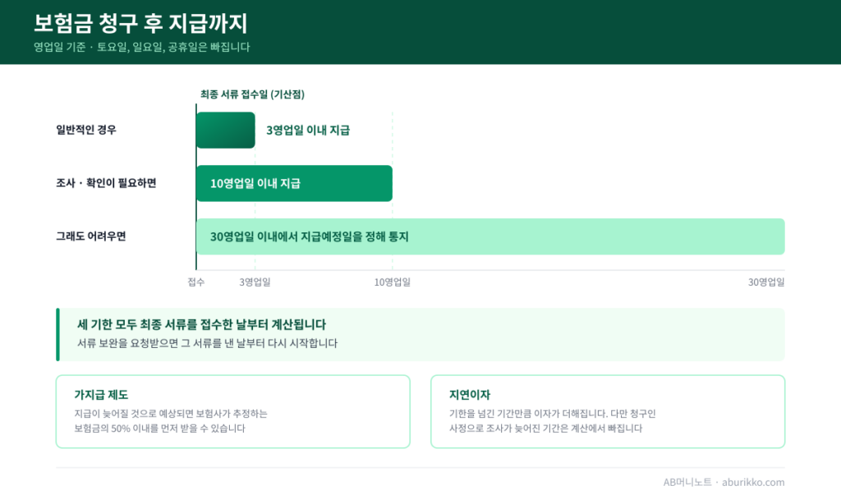841x504 pixels.
Task: Click the '30영업일 이내에서 지급예정일을 정해 통지' bar
Action: [x=490, y=236]
